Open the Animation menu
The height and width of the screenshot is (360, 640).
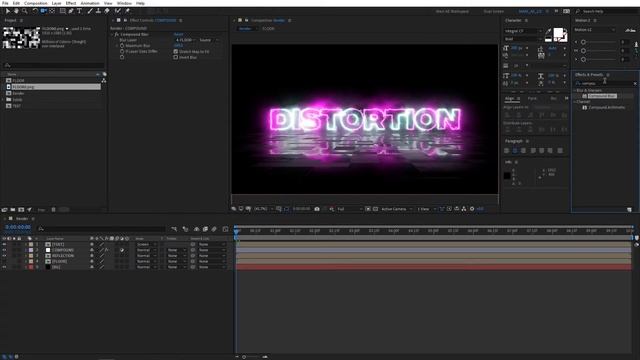(90, 3)
